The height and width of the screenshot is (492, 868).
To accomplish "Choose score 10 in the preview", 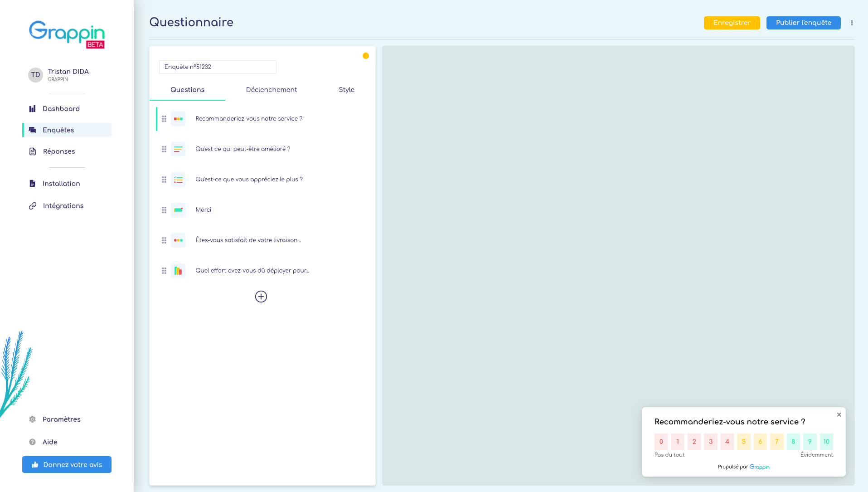I will click(826, 442).
